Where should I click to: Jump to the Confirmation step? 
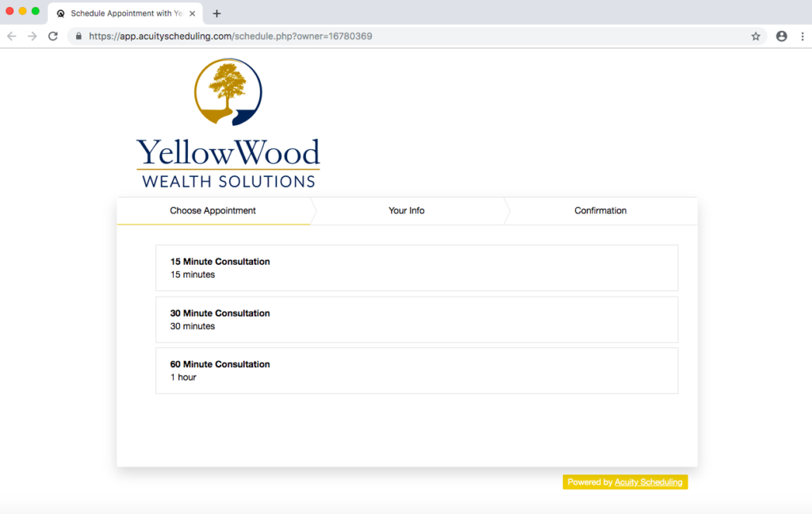coord(600,211)
